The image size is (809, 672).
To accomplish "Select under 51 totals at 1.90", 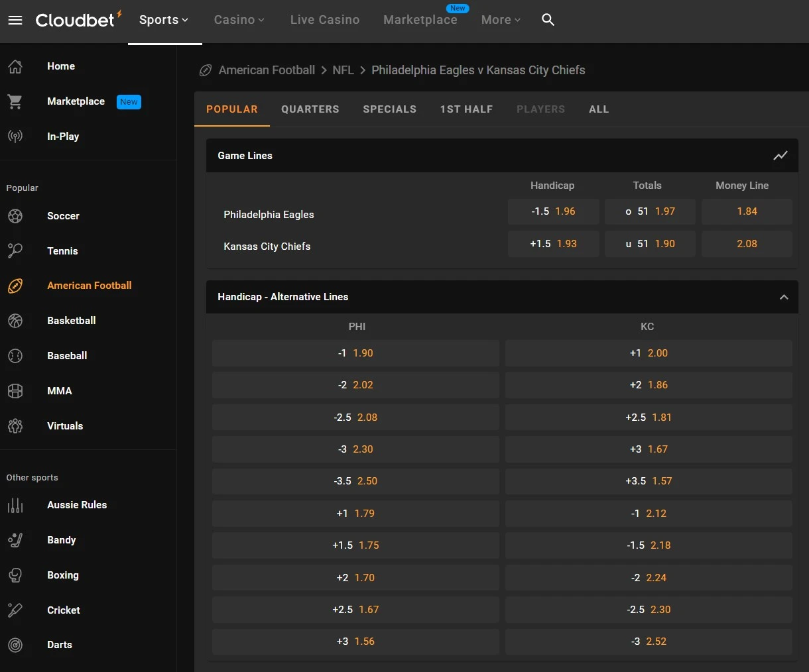I will coord(650,244).
